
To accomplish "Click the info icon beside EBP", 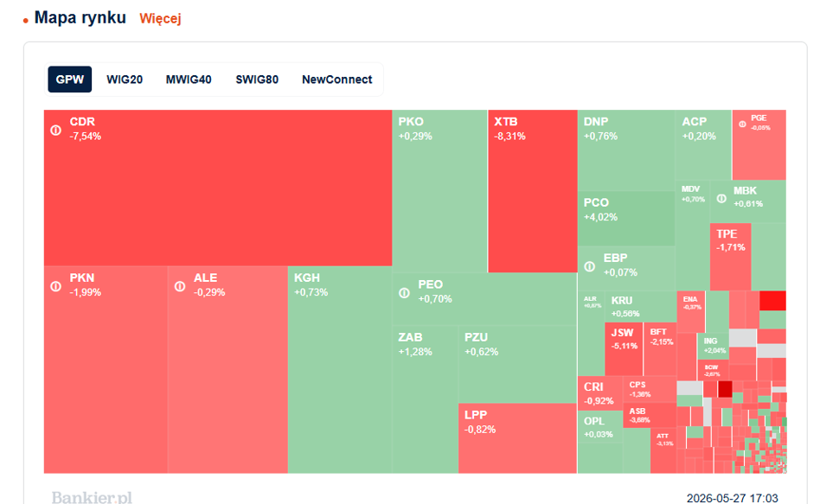I will tap(589, 266).
